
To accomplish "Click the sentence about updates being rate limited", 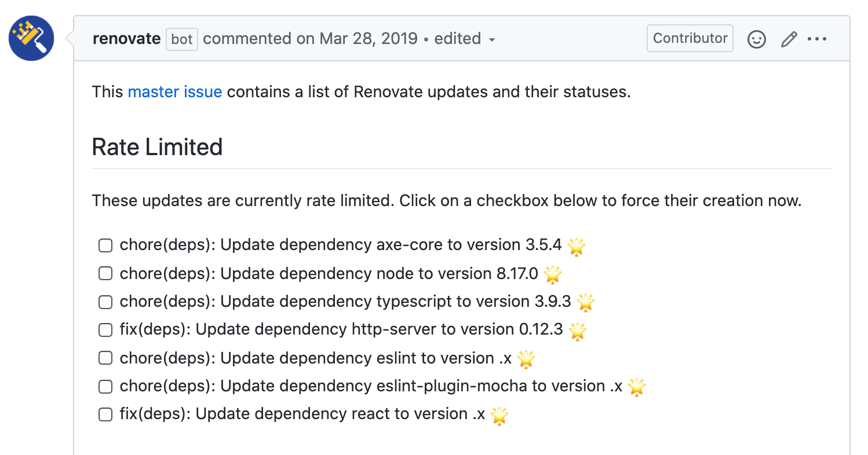I will pos(447,201).
